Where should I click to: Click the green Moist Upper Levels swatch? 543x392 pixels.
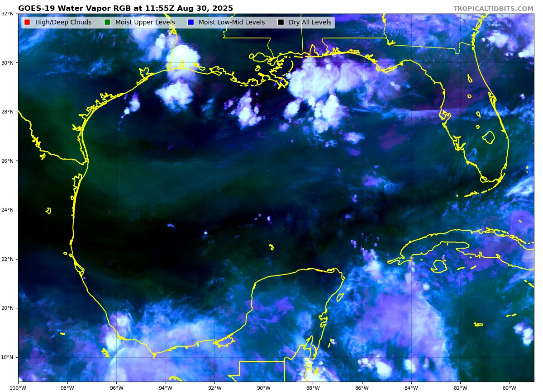point(107,22)
